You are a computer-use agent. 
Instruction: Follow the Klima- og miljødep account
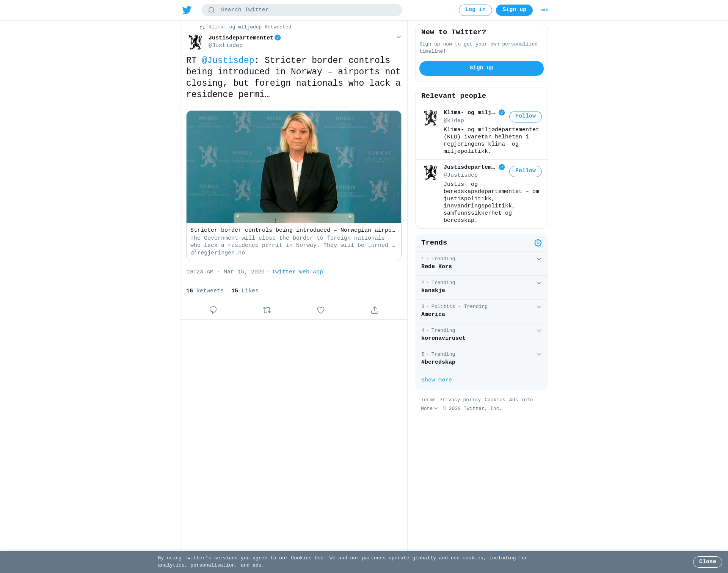click(x=525, y=116)
